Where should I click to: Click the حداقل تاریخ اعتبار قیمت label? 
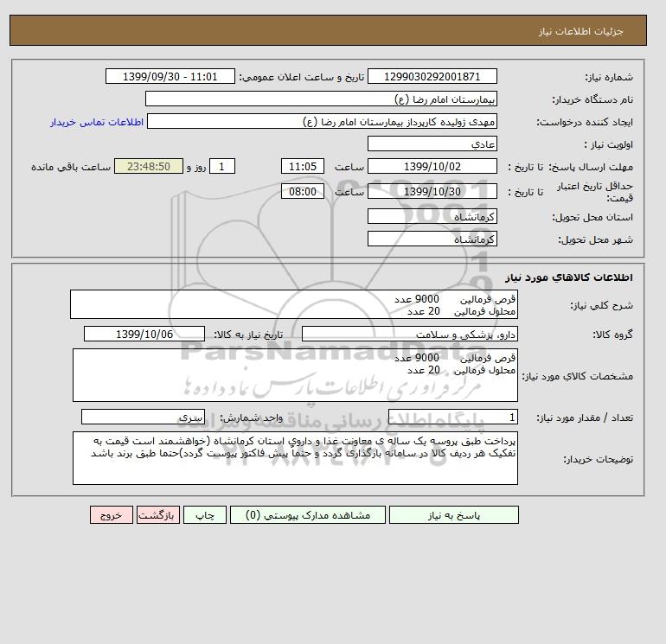tap(595, 192)
